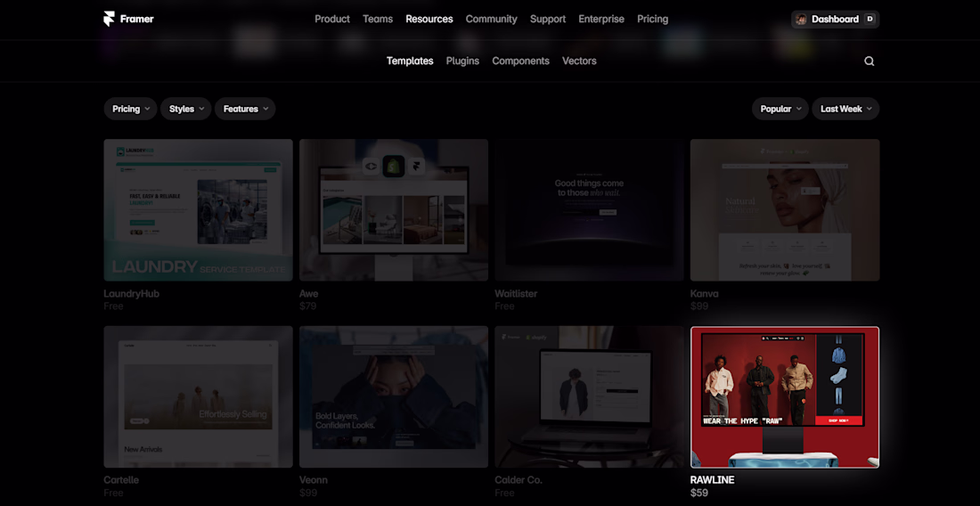
Task: Go to the Support page
Action: [x=548, y=20]
